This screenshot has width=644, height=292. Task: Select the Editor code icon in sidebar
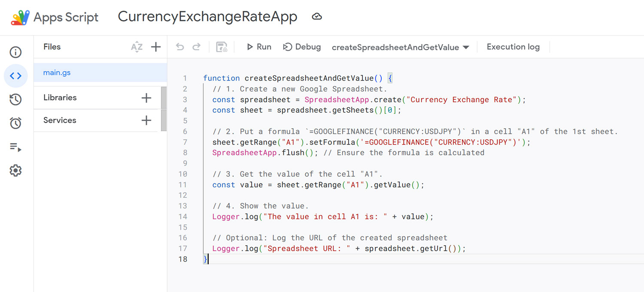click(x=16, y=76)
